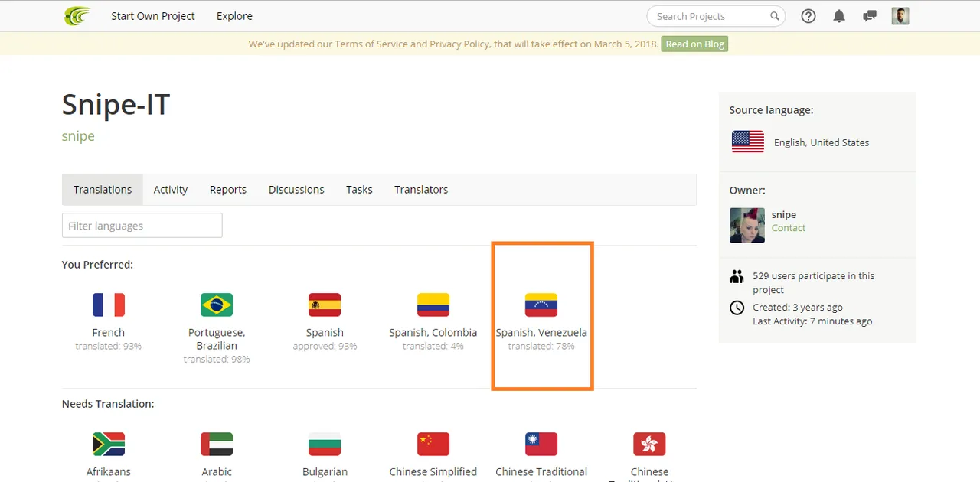Open Spanish, Colombia language label
The height and width of the screenshot is (482, 980).
pos(433,333)
